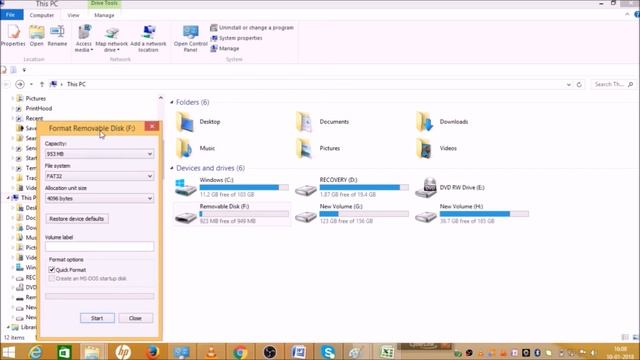
Task: Collapse the ribbon with the chevron
Action: (627, 15)
